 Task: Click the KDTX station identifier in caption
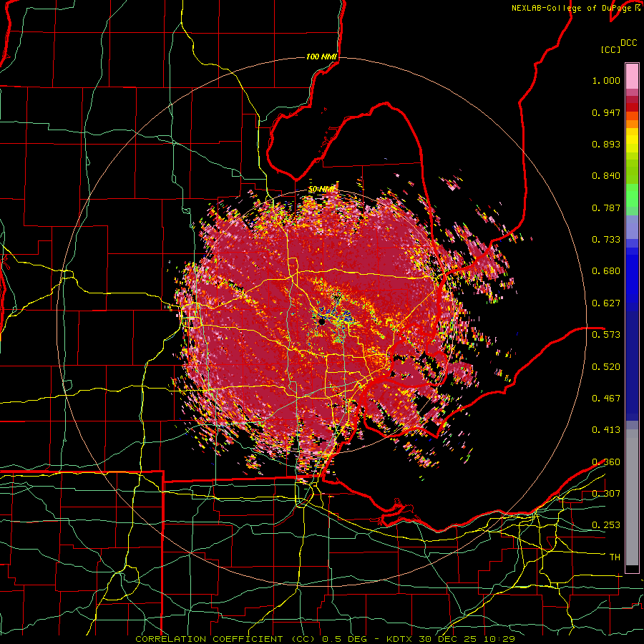(401, 639)
